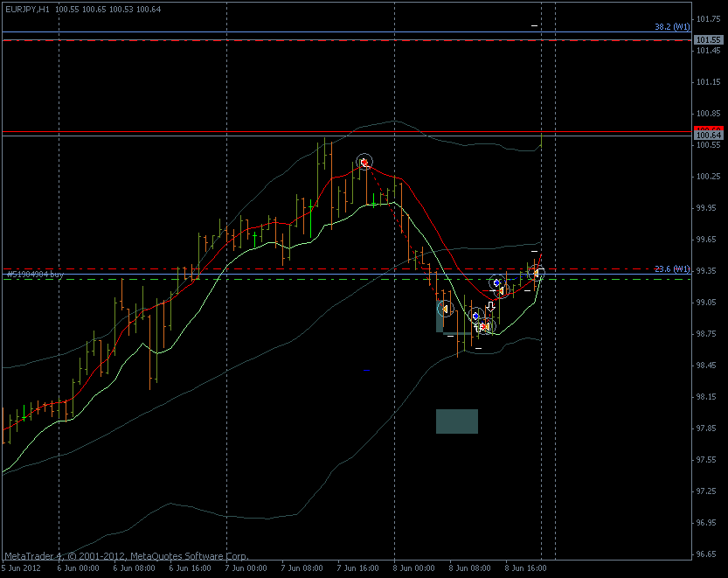Click the 101.75 price scale label
The image size is (728, 578).
709,19
